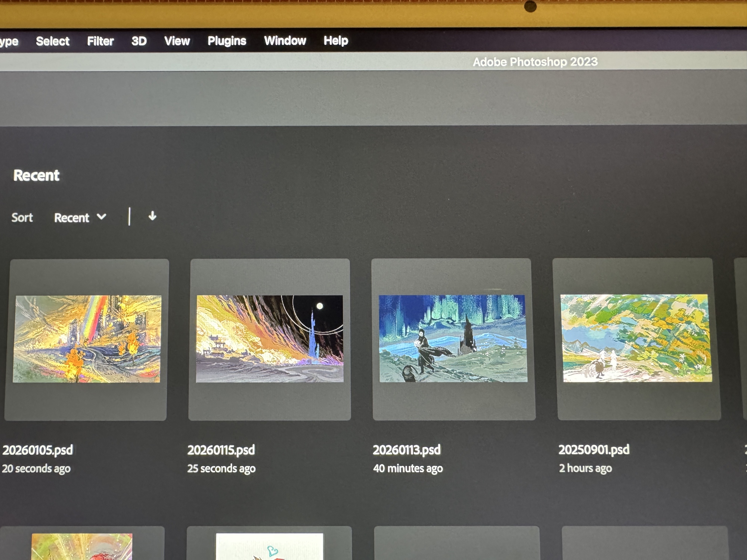Click the 20250901.psd file name
747x560 pixels.
click(594, 449)
